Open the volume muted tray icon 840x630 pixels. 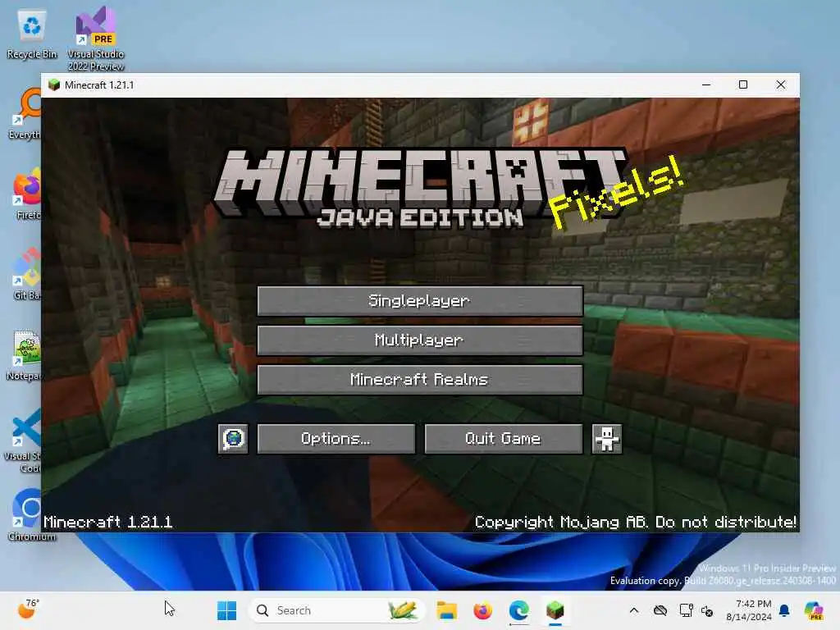click(707, 610)
